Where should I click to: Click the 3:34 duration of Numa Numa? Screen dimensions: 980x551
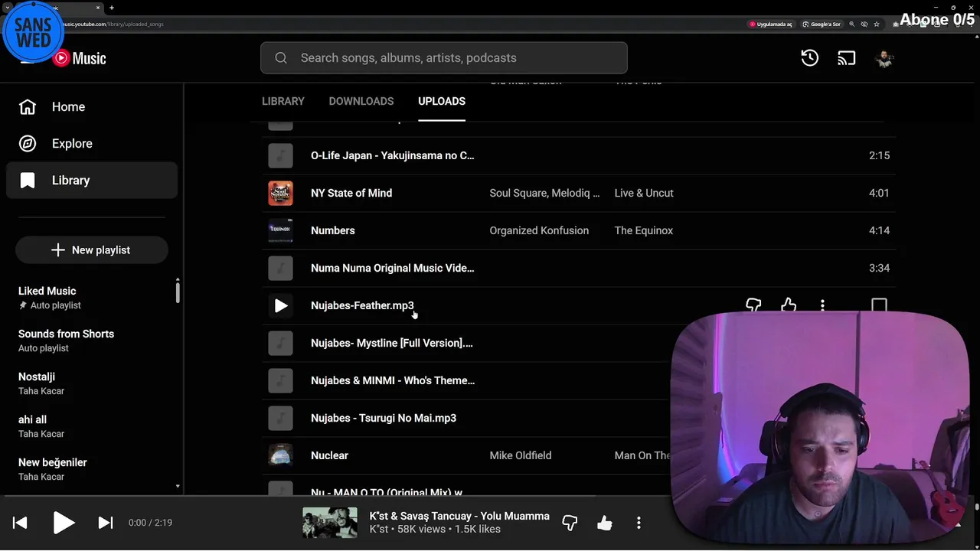pyautogui.click(x=879, y=268)
